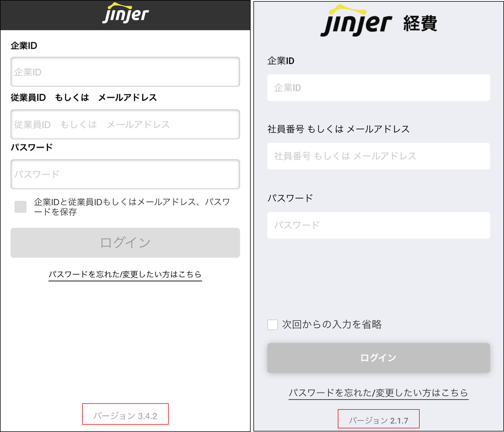Focus the パスワード field on the left screen
Screen dimensions: 504x432
(x=125, y=174)
